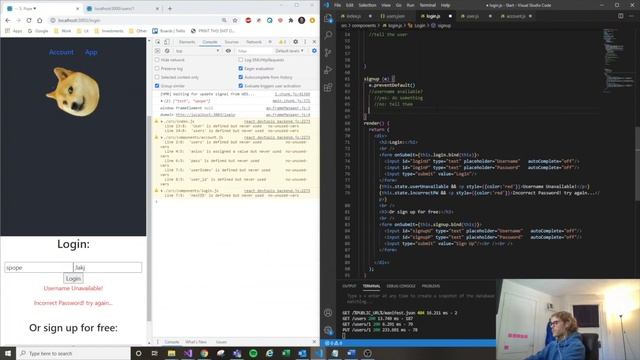Viewport: 640px width, 360px height.
Task: Click clear console icon in DevTools
Action: [x=167, y=51]
